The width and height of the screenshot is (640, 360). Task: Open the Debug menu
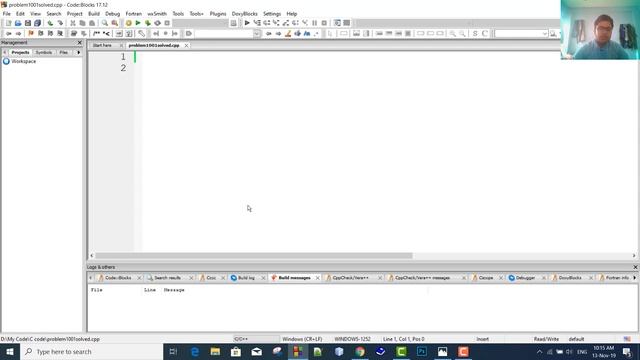pyautogui.click(x=113, y=14)
